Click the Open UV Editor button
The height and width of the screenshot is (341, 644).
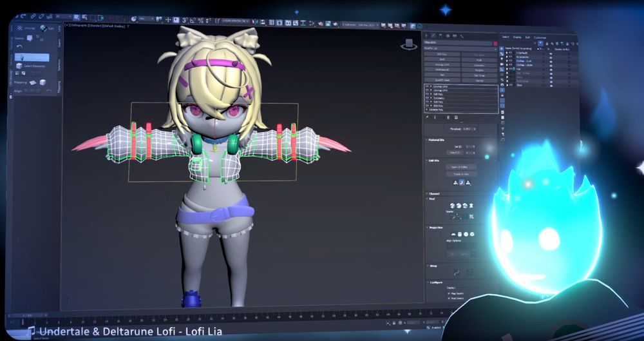pyautogui.click(x=461, y=167)
